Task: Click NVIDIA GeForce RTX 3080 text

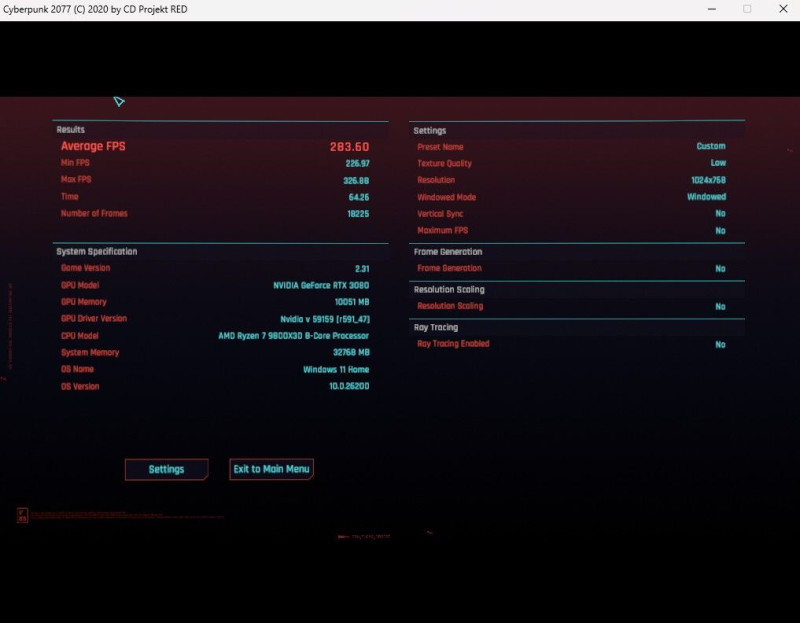Action: [321, 285]
